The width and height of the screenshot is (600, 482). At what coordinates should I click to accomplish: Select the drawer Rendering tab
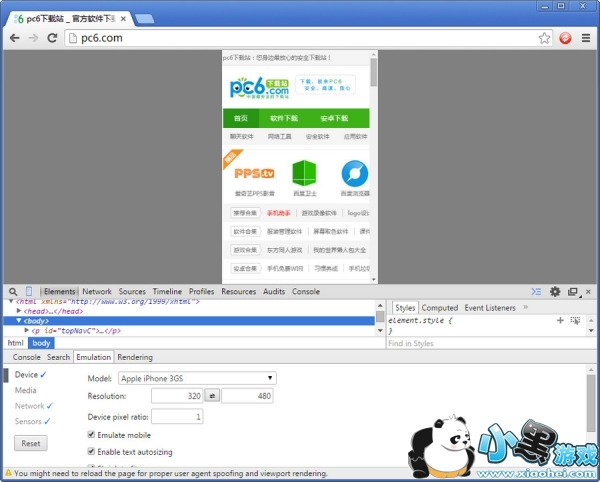[135, 357]
